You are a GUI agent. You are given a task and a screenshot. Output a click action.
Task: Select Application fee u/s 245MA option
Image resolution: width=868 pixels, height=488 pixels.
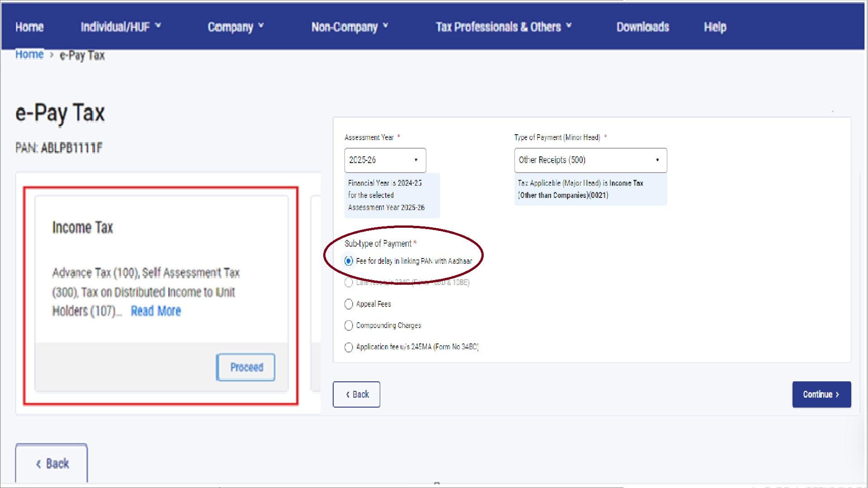(349, 347)
